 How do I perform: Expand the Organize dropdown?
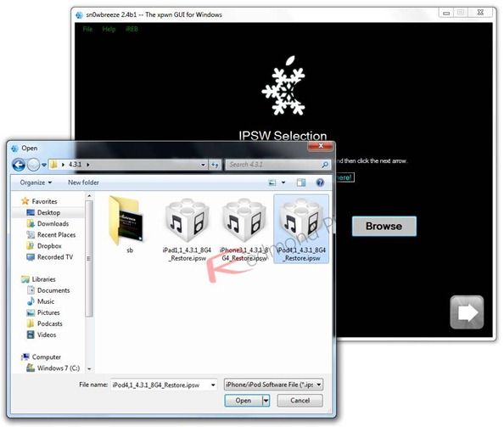coord(36,183)
